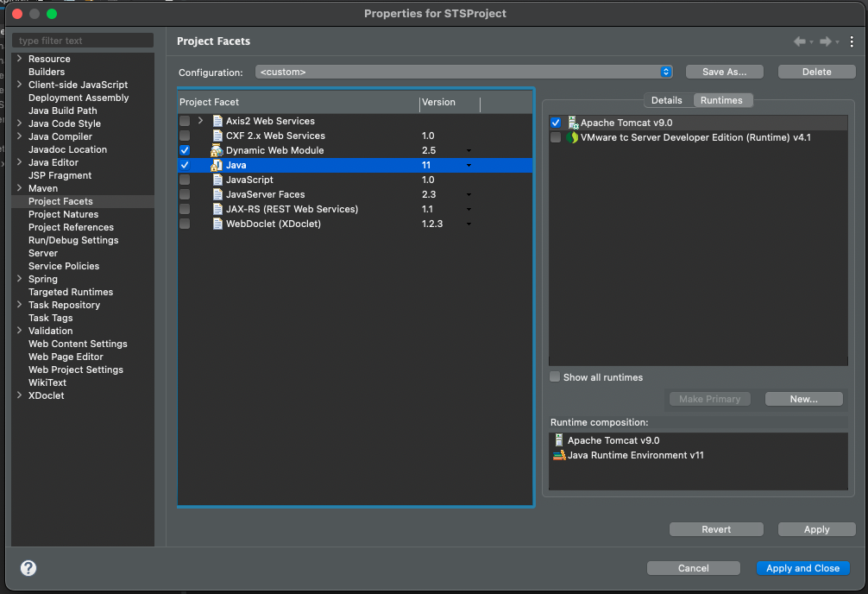
Task: Open the Web Project Settings page
Action: 76,370
